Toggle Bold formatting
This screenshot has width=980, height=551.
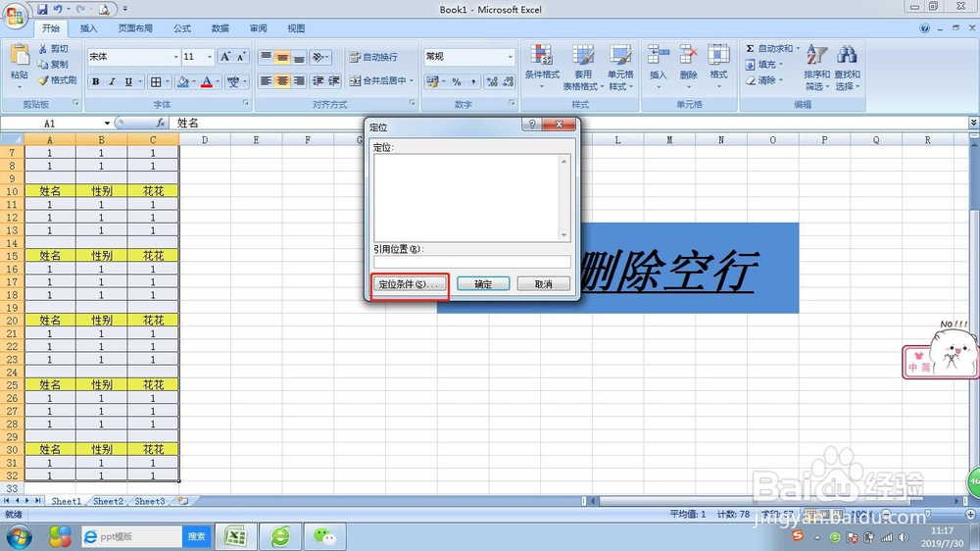tap(96, 81)
